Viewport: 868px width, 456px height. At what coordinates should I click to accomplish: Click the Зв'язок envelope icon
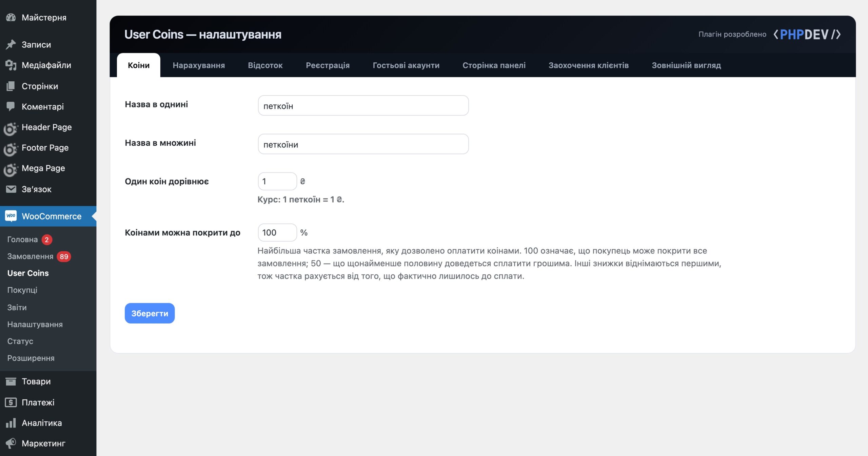(11, 189)
